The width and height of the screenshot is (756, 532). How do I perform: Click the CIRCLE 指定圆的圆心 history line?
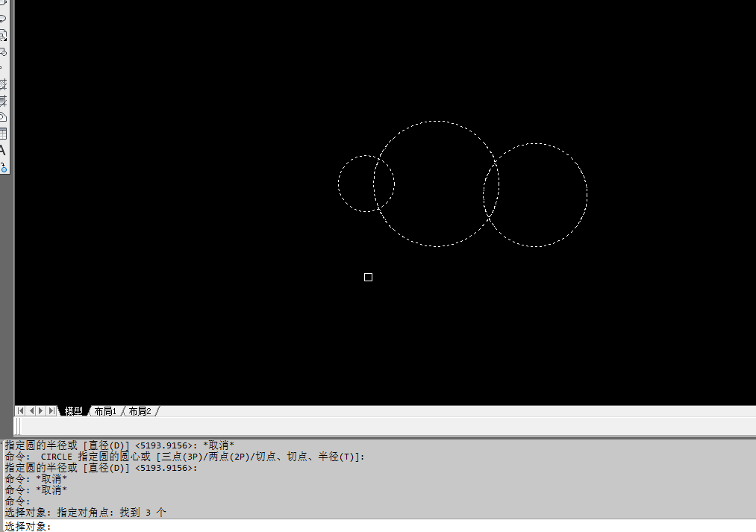coord(184,457)
